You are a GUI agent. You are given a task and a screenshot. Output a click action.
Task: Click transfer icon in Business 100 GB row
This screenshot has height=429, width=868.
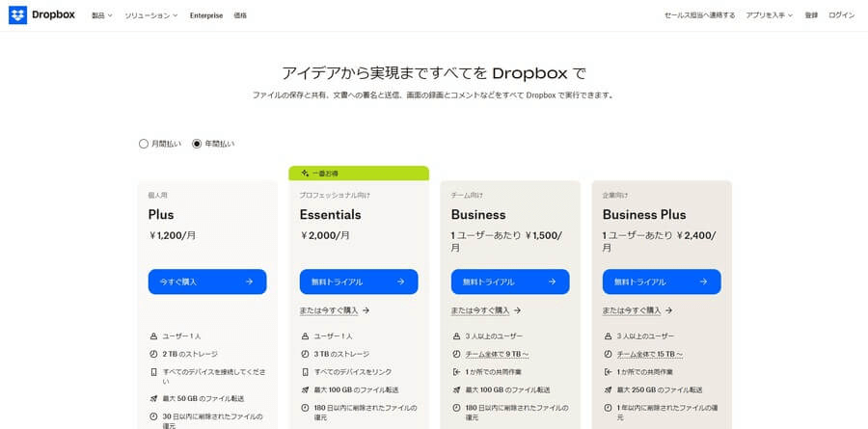coord(456,389)
